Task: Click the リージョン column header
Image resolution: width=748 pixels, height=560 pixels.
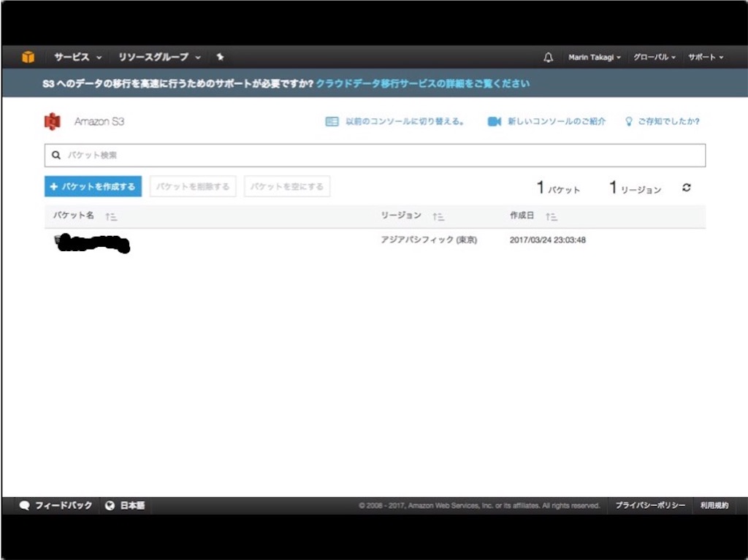Action: (401, 215)
